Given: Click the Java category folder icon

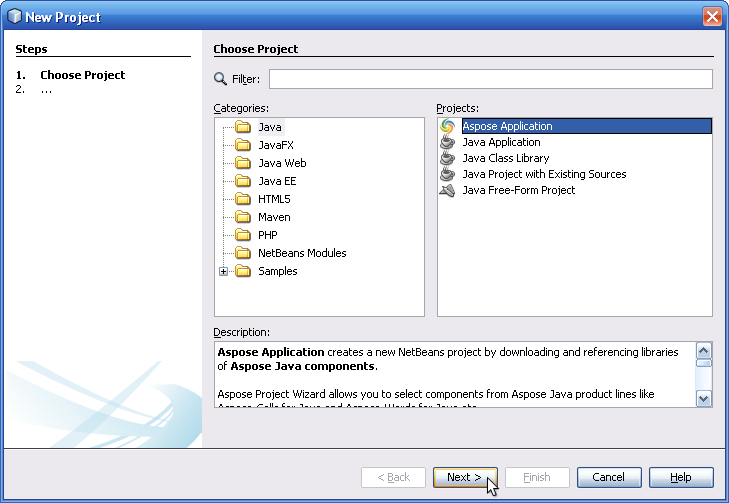Looking at the screenshot, I should (x=243, y=126).
